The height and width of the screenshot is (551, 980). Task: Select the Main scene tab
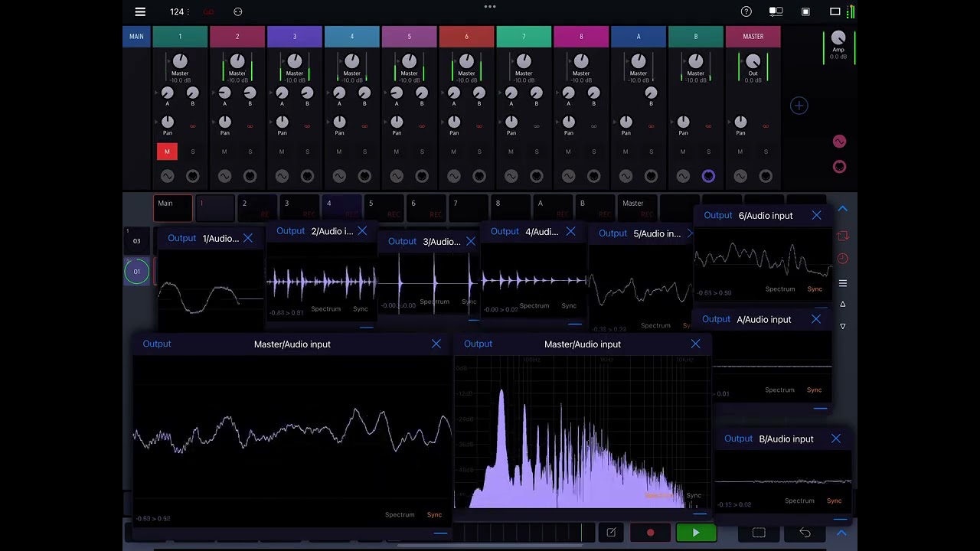[x=172, y=208]
